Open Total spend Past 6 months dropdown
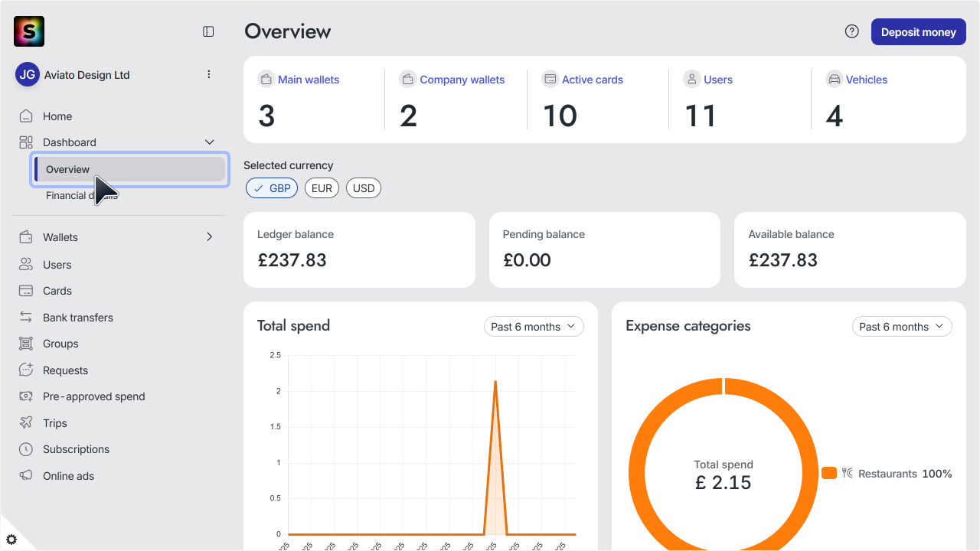The width and height of the screenshot is (980, 551). [x=534, y=327]
